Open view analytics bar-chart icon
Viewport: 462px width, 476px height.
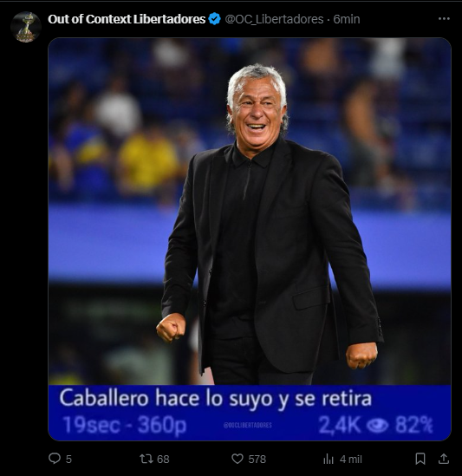pos(329,459)
